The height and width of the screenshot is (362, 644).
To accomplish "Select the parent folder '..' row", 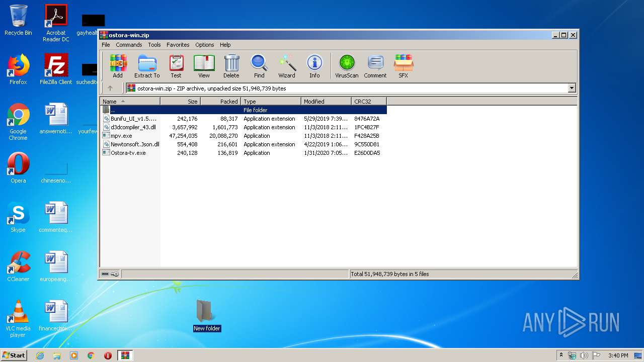I will tap(244, 110).
